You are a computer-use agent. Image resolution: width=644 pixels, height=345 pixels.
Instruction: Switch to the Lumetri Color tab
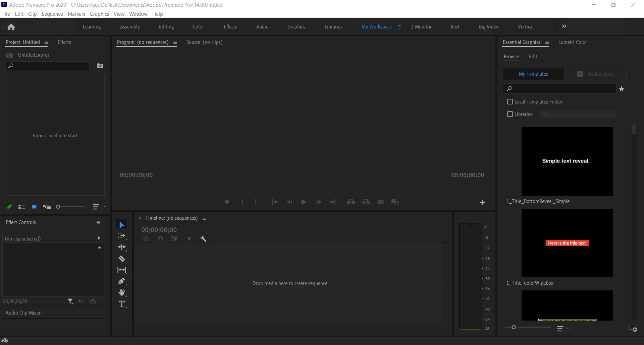point(573,42)
